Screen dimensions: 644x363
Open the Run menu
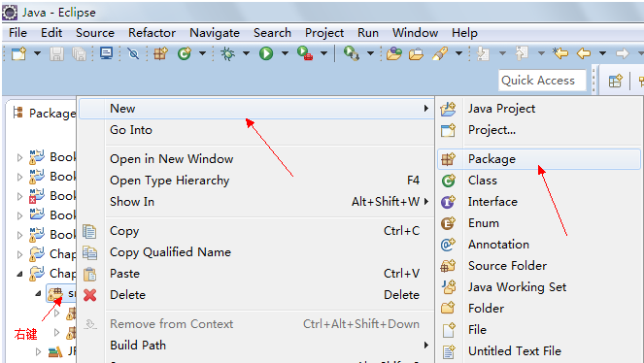pos(368,33)
